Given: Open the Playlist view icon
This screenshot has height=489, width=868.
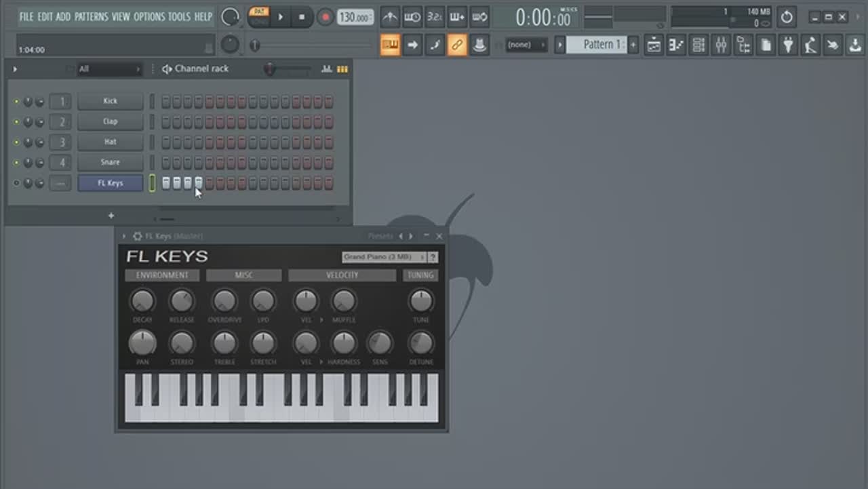Looking at the screenshot, I should (654, 45).
